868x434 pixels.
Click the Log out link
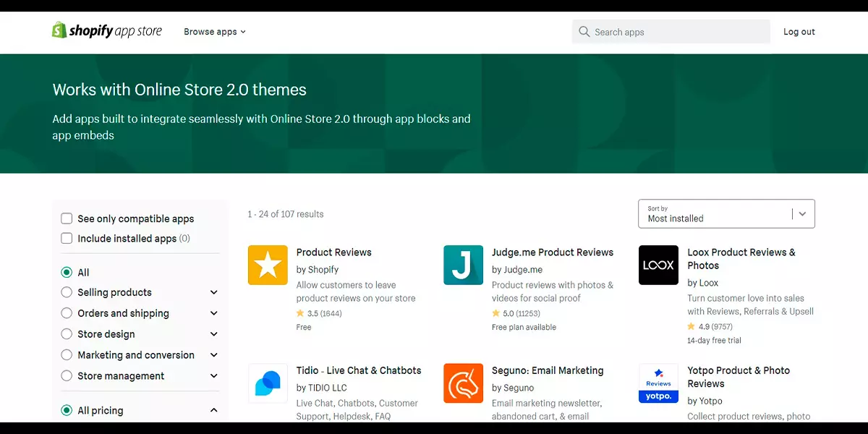(799, 32)
